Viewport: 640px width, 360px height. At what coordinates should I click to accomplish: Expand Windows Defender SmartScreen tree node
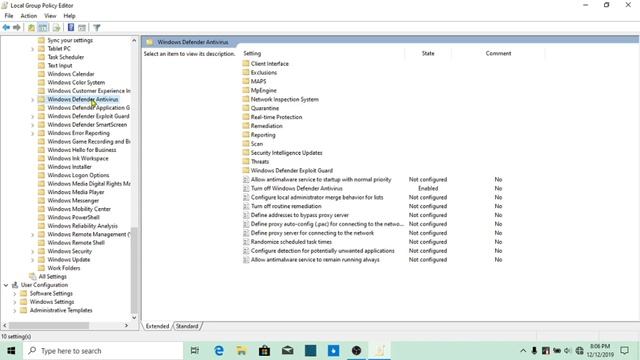(x=33, y=125)
